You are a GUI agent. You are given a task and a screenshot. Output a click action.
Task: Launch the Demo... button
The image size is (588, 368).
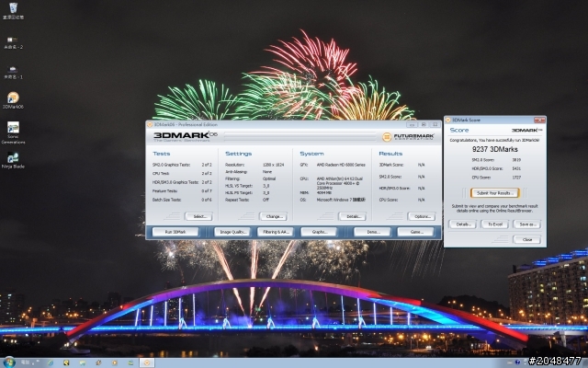(372, 232)
